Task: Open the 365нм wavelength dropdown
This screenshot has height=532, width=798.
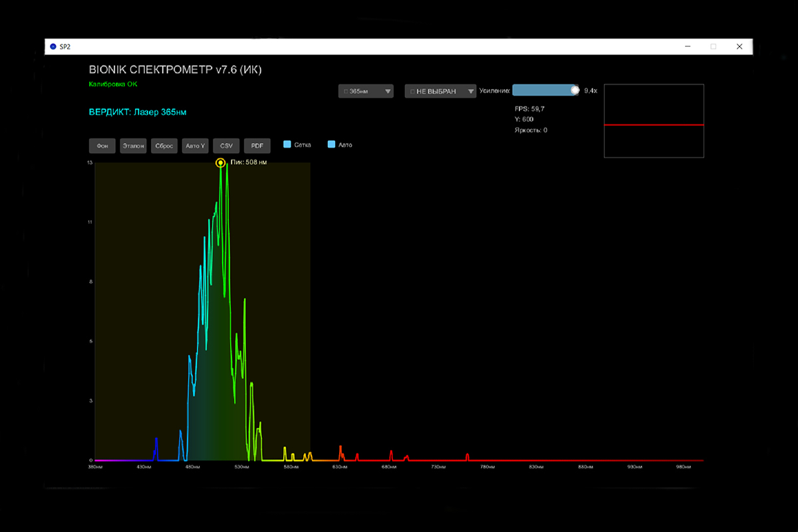Action: pos(366,91)
